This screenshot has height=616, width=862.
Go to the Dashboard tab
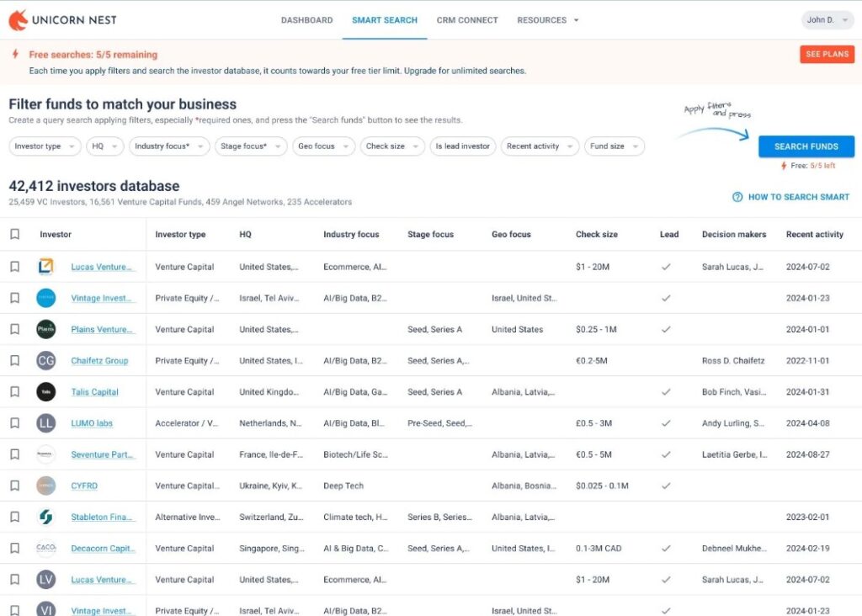tap(306, 20)
